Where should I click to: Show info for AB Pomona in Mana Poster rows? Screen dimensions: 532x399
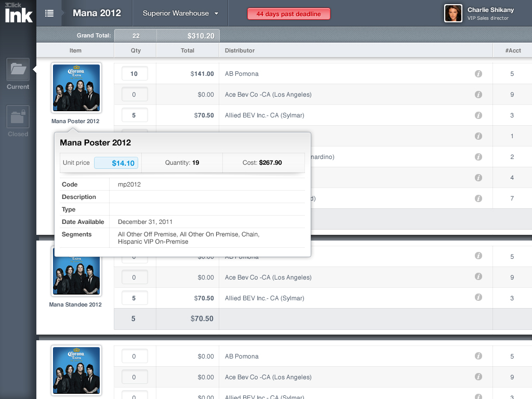[478, 74]
